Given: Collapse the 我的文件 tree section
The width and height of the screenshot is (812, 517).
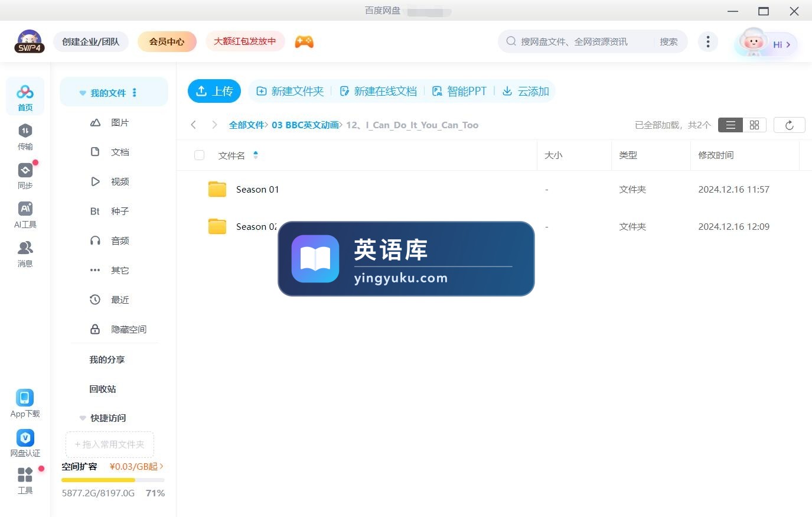Looking at the screenshot, I should pos(83,93).
